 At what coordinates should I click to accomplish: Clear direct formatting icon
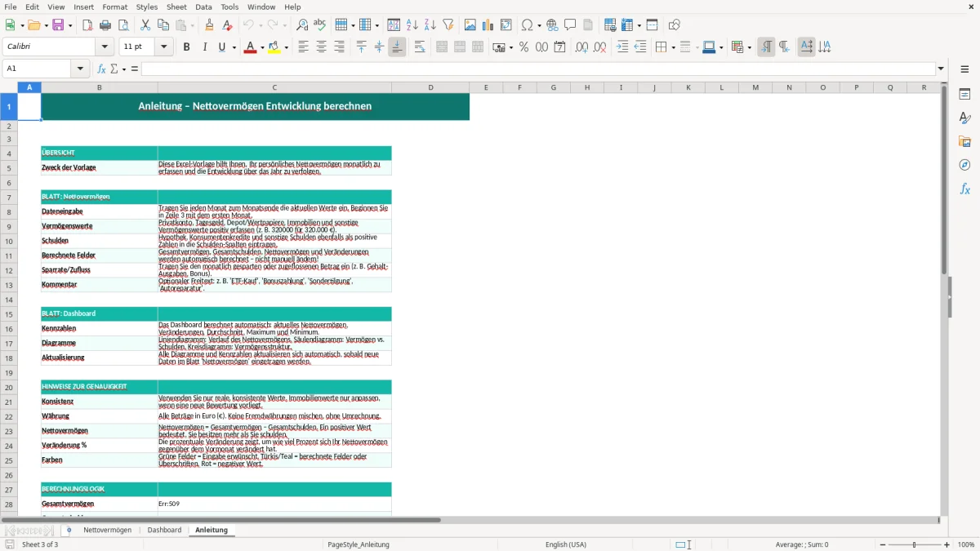tap(226, 25)
